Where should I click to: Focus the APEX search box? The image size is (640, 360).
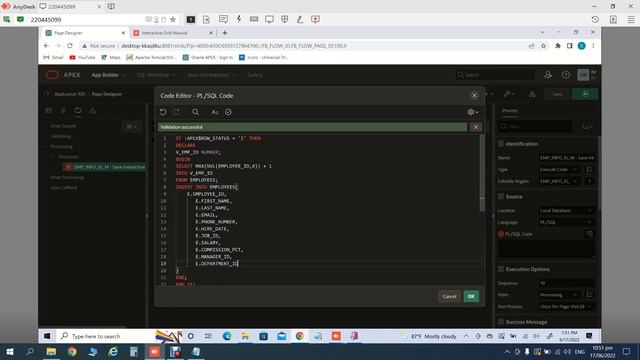coord(495,75)
